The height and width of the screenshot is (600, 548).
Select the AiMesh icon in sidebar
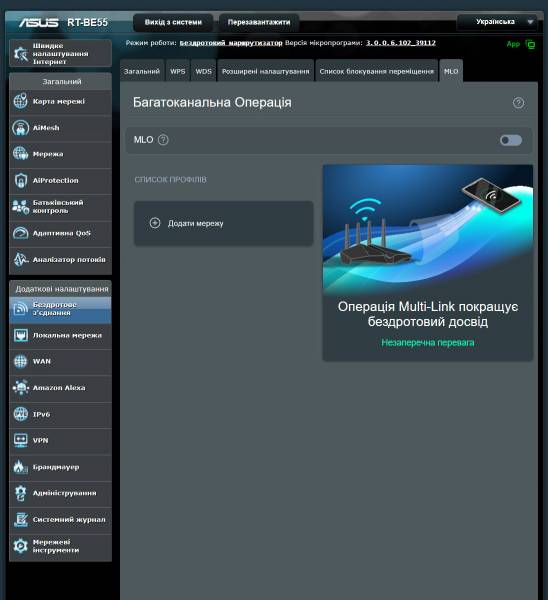[21, 127]
